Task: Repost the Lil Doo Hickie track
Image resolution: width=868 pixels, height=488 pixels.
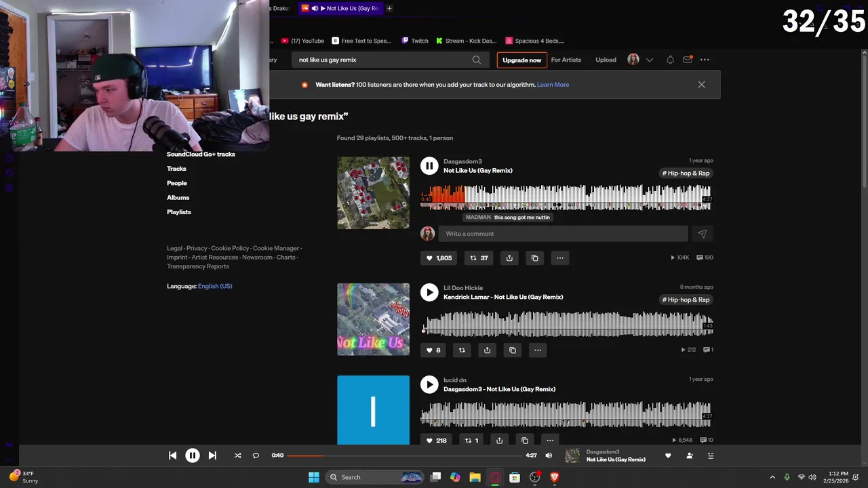Action: pos(462,350)
